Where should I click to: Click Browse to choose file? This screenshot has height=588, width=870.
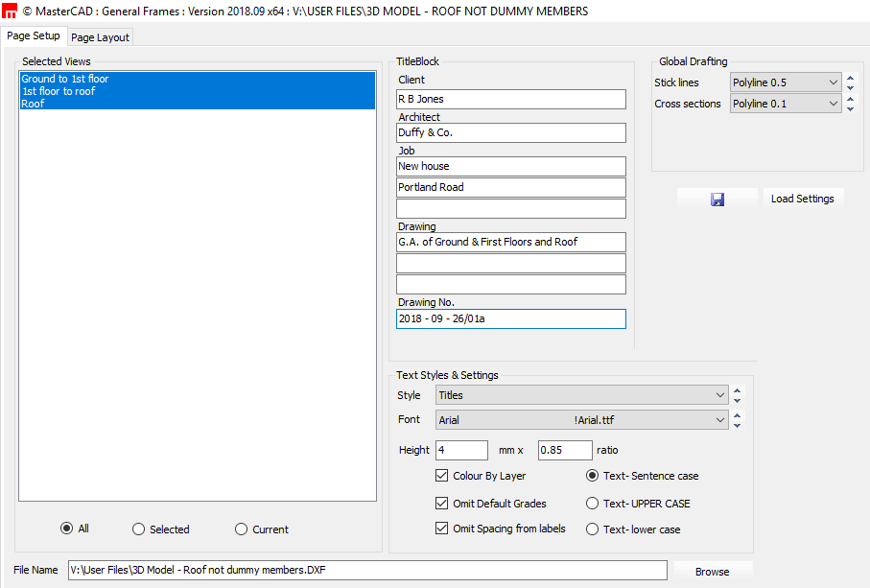pos(712,572)
